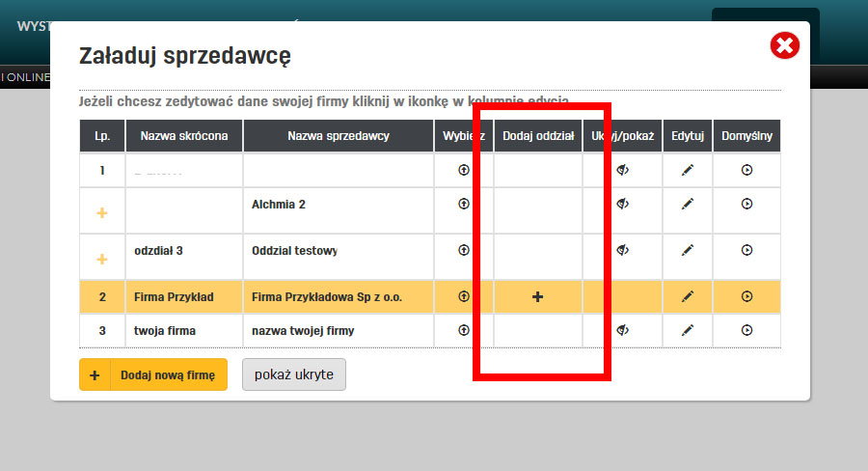Hide Alchmia 2 using eye icon
868x471 pixels.
pyautogui.click(x=623, y=204)
